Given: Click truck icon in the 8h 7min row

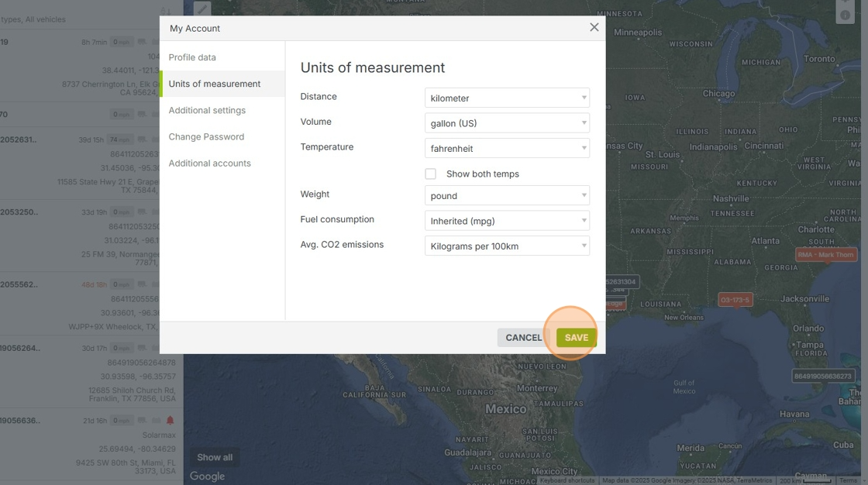Looking at the screenshot, I should click(x=143, y=42).
